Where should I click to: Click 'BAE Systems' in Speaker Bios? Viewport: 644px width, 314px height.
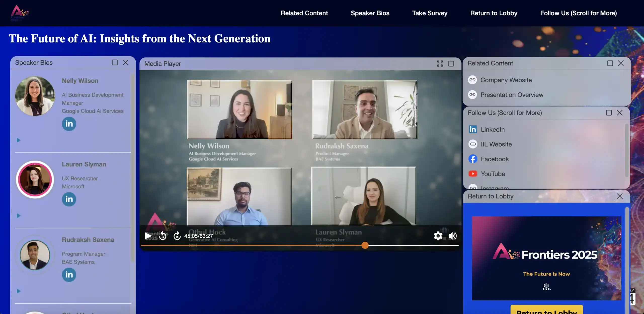(x=78, y=262)
